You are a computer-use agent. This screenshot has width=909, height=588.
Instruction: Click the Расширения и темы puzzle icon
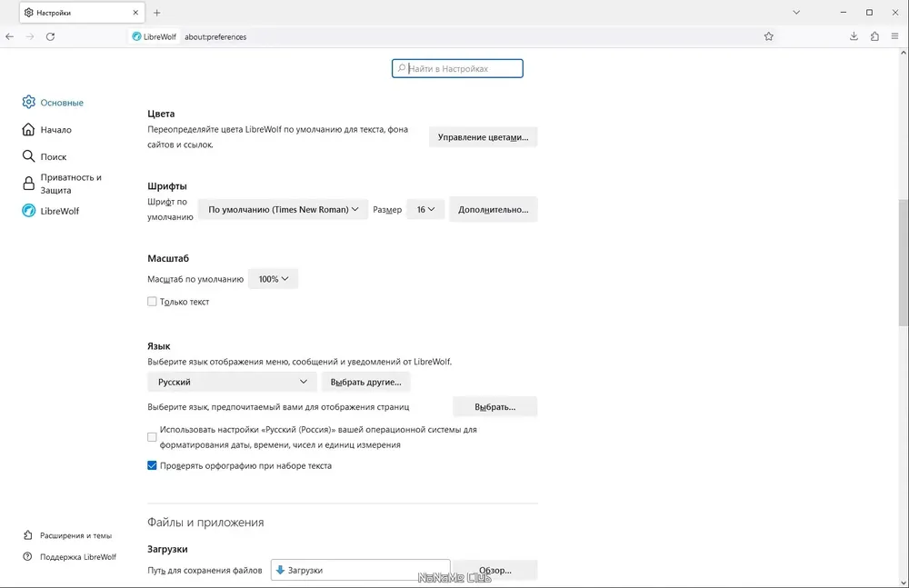click(28, 535)
